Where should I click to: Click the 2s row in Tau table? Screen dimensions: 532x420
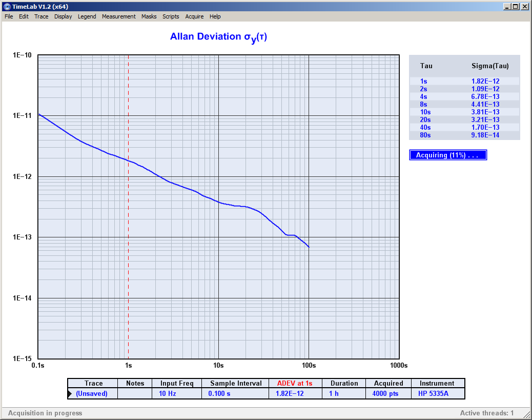(x=464, y=89)
